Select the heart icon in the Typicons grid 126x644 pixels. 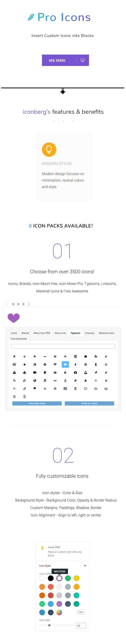coord(65,364)
